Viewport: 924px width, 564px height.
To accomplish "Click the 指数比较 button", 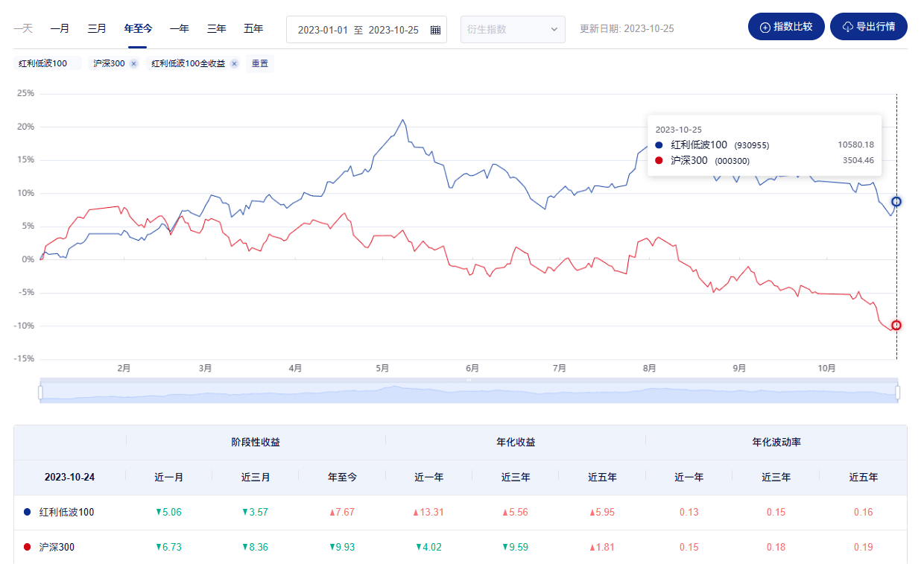I will 785,27.
